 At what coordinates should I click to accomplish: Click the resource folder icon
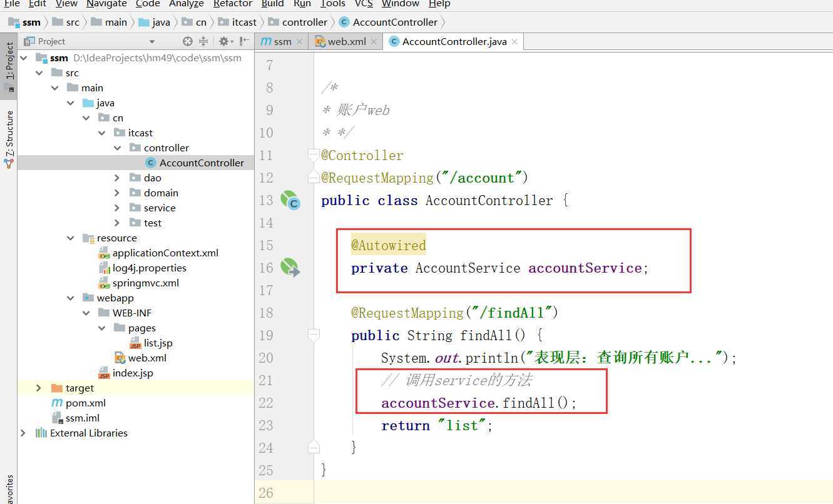88,238
